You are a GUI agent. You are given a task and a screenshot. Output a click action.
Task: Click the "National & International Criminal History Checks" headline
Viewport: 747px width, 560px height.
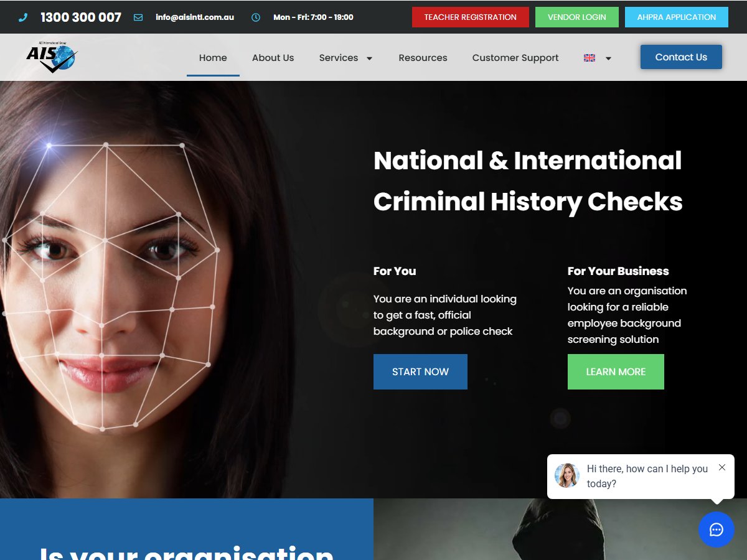point(528,181)
